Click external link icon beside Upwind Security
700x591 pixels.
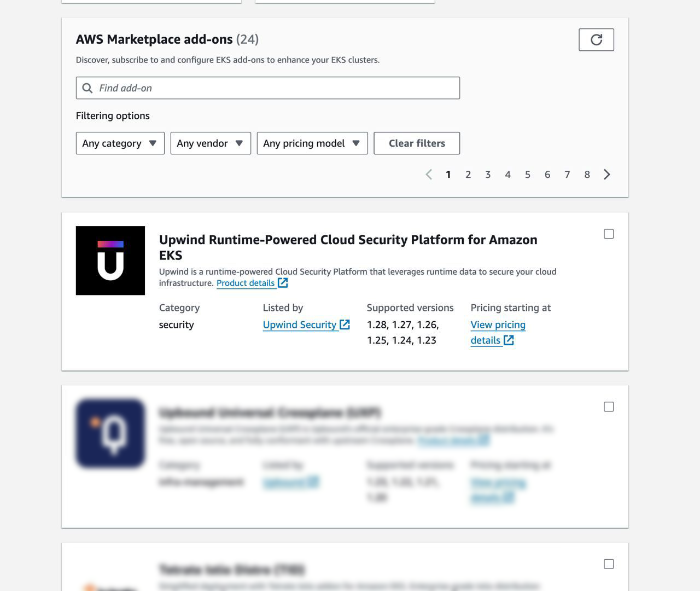(x=345, y=324)
